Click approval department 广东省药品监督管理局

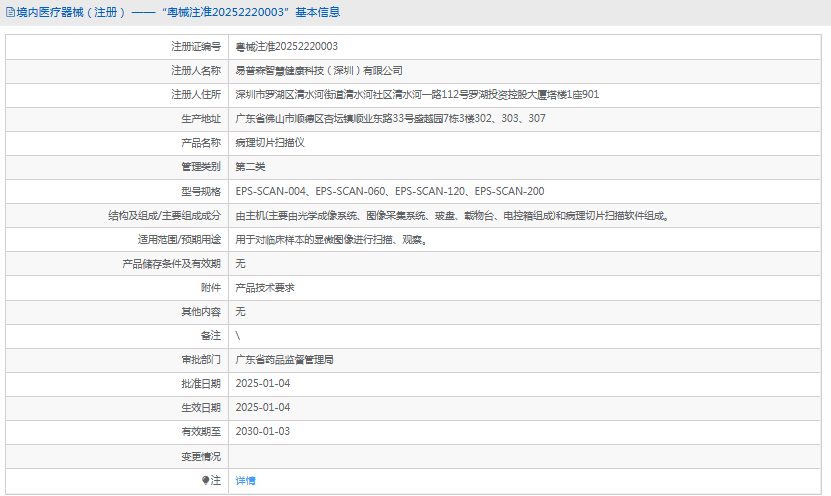click(x=285, y=360)
